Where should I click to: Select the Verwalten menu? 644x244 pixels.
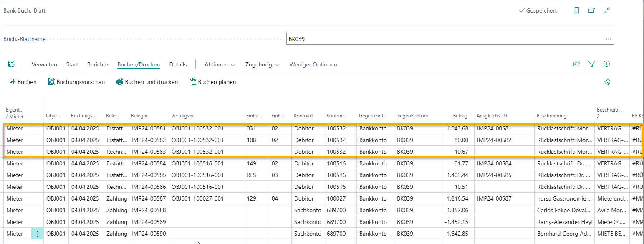44,64
